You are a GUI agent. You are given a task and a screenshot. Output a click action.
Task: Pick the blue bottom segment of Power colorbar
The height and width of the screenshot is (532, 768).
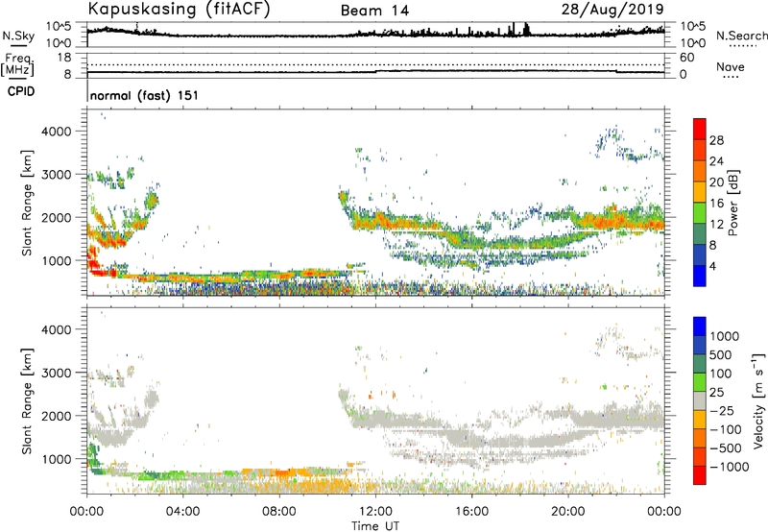click(x=700, y=276)
